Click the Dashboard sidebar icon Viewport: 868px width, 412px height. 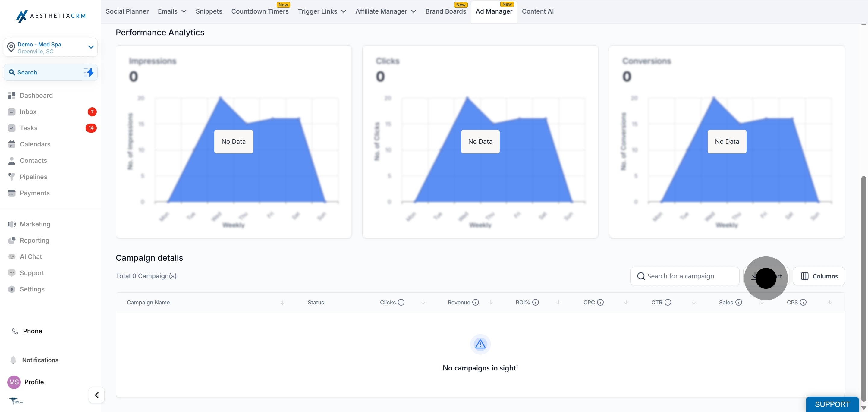click(x=12, y=95)
